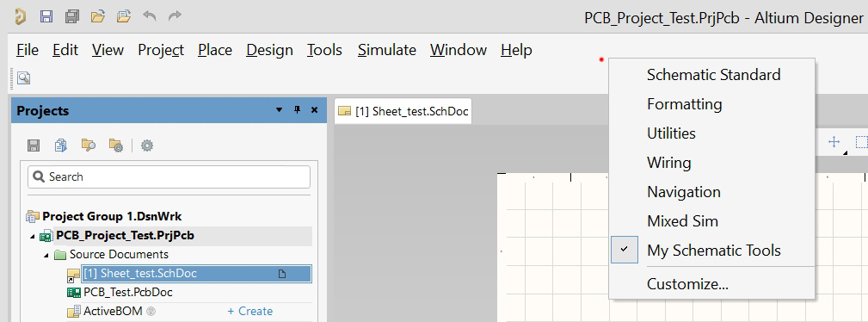Click the magnifier toolbar icon under File menu

coord(23,77)
